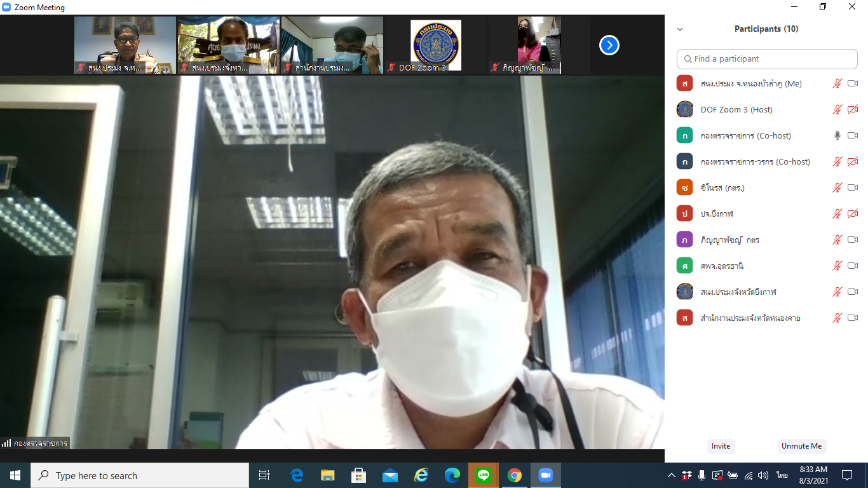Viewport: 868px width, 488px height.
Task: Open Google Chrome from the taskbar
Action: [514, 475]
